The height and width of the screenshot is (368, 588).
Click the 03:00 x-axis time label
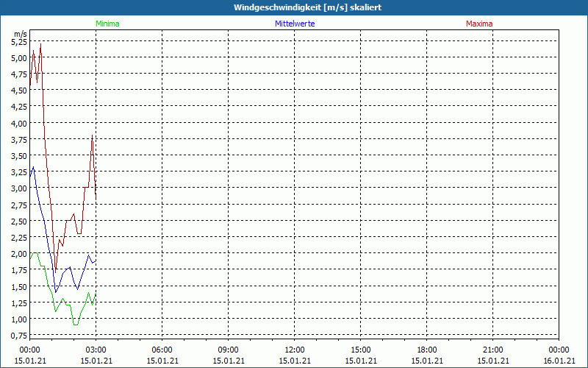(96, 350)
